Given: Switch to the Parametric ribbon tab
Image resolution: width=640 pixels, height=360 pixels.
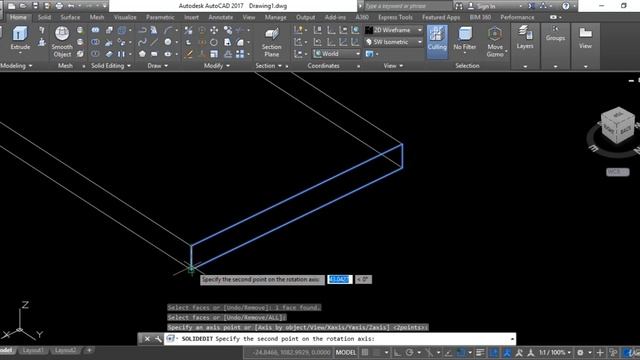Looking at the screenshot, I should 160,17.
